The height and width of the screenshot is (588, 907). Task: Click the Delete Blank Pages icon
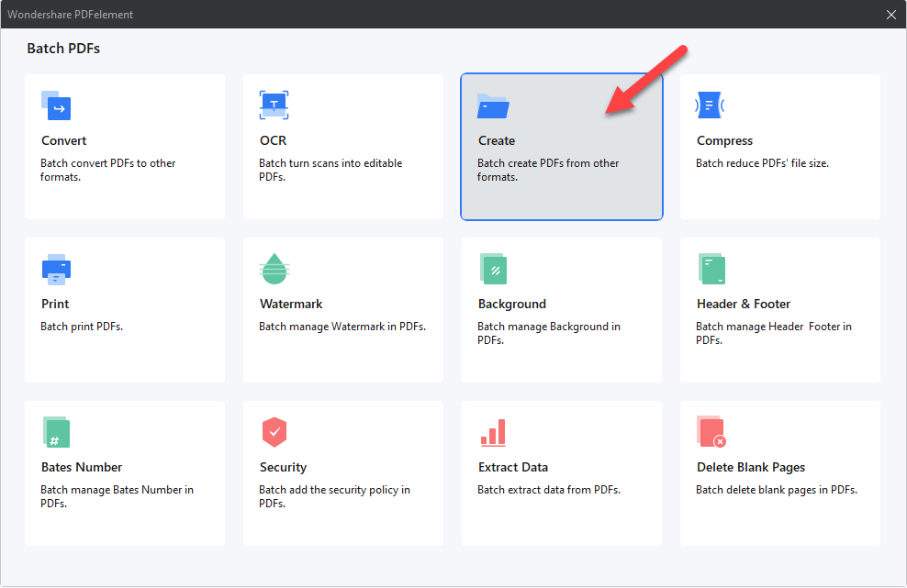pyautogui.click(x=711, y=432)
